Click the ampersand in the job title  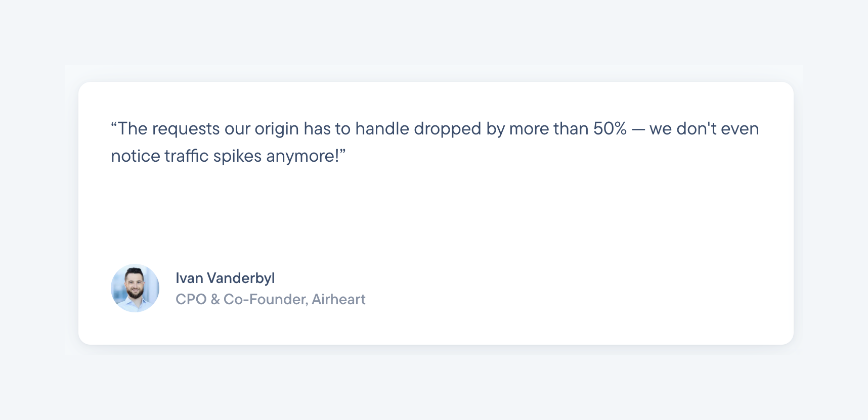[215, 299]
